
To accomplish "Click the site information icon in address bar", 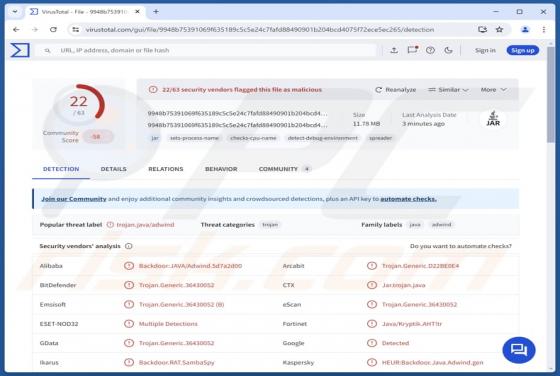I will pos(75,30).
